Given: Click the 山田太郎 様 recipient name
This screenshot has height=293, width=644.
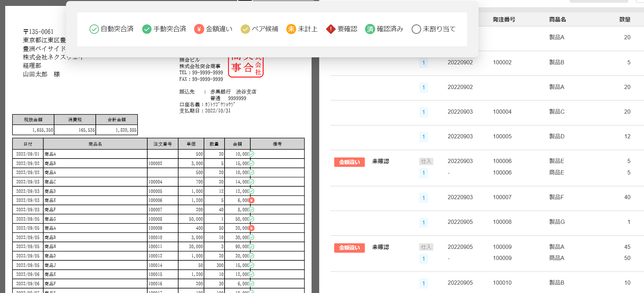Looking at the screenshot, I should [41, 74].
